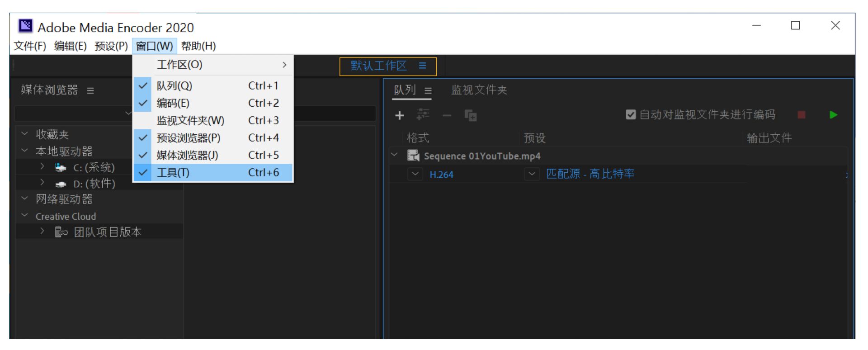Click the Sequence 01YouTube.mp4 file icon
Screen dimensions: 868x350
413,156
